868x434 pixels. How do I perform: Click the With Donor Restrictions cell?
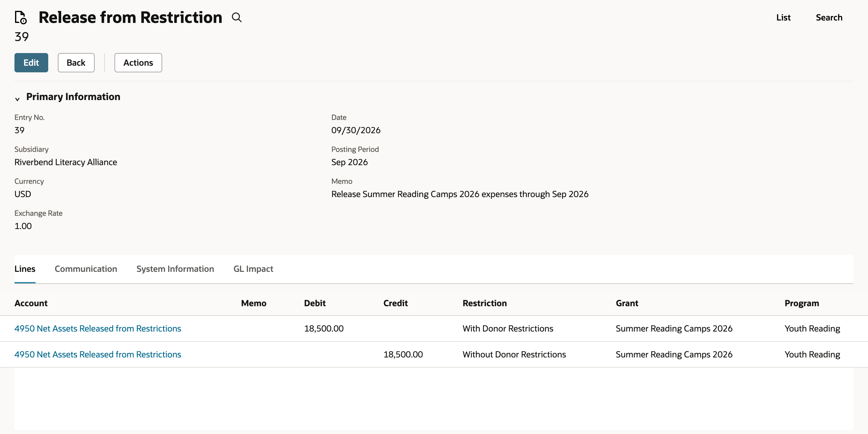point(508,328)
